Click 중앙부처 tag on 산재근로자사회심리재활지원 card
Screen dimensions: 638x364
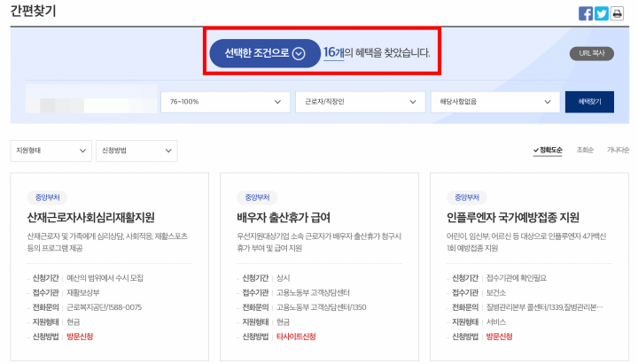click(47, 197)
